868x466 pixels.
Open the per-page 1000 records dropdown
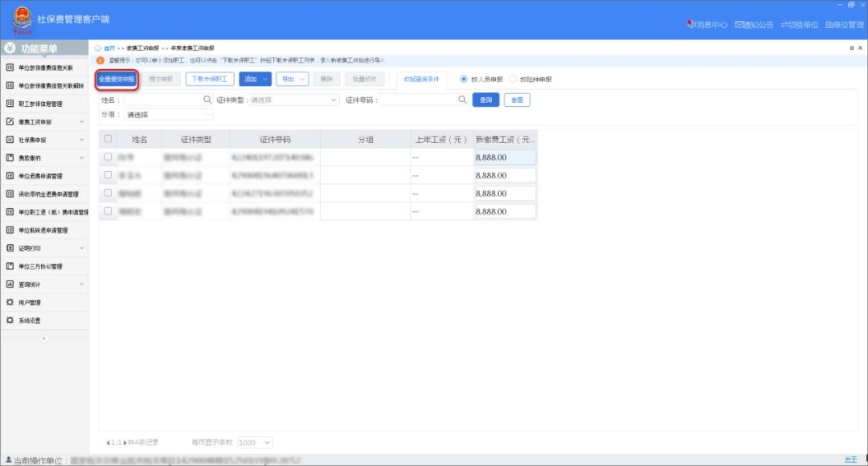tap(256, 443)
